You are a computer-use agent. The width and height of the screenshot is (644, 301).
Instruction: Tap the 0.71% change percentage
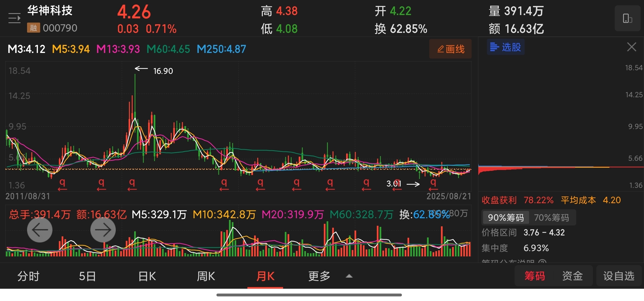point(161,29)
